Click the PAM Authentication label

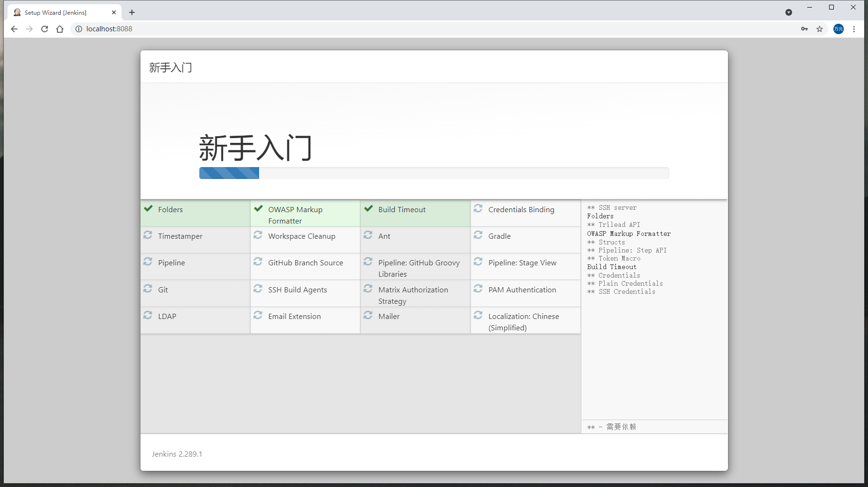click(522, 290)
